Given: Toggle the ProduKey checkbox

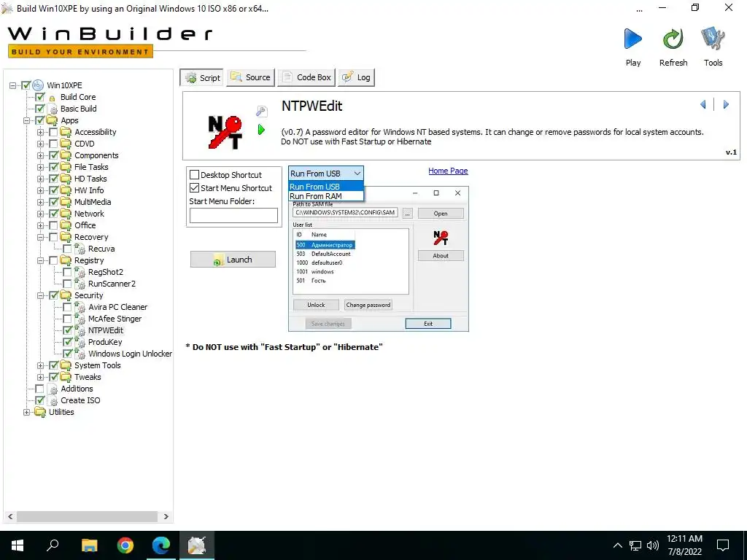Looking at the screenshot, I should pyautogui.click(x=67, y=342).
